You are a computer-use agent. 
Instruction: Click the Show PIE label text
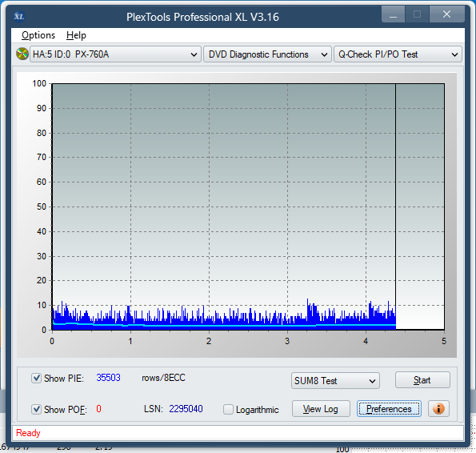[64, 379]
